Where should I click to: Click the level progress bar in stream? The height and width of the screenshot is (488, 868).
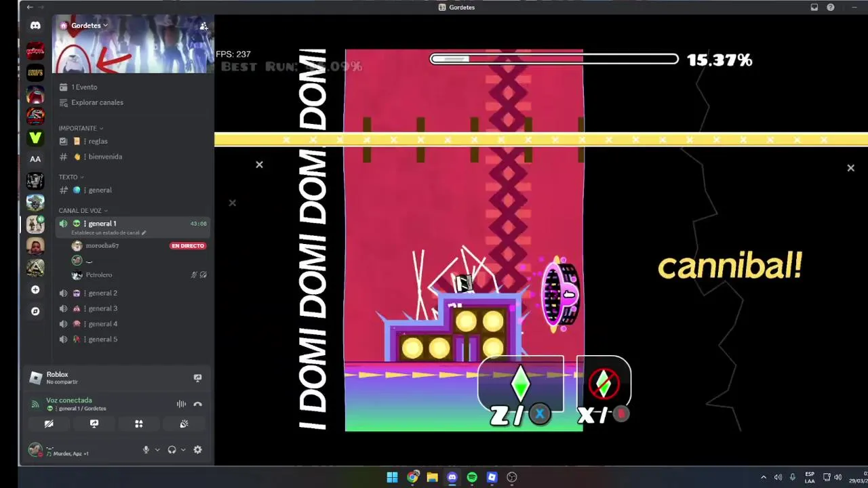pyautogui.click(x=554, y=60)
